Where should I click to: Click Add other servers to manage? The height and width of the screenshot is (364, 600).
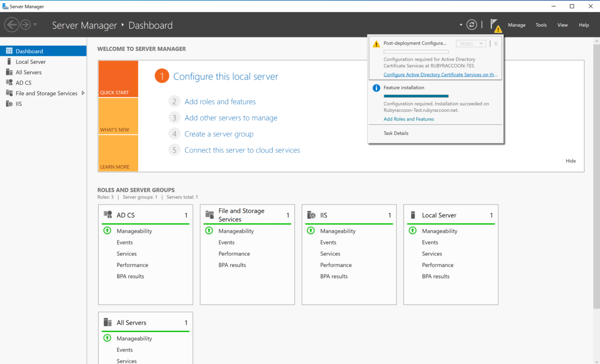click(231, 118)
